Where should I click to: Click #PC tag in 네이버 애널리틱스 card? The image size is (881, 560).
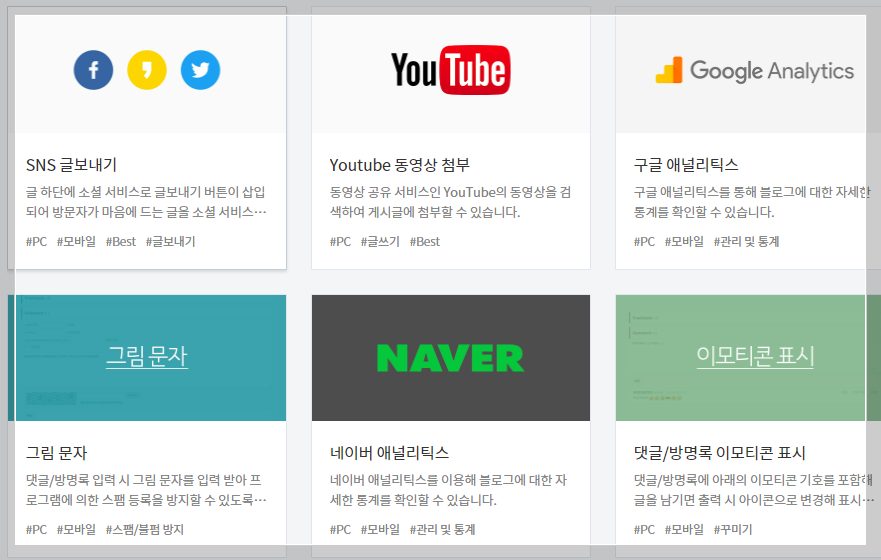coord(340,529)
